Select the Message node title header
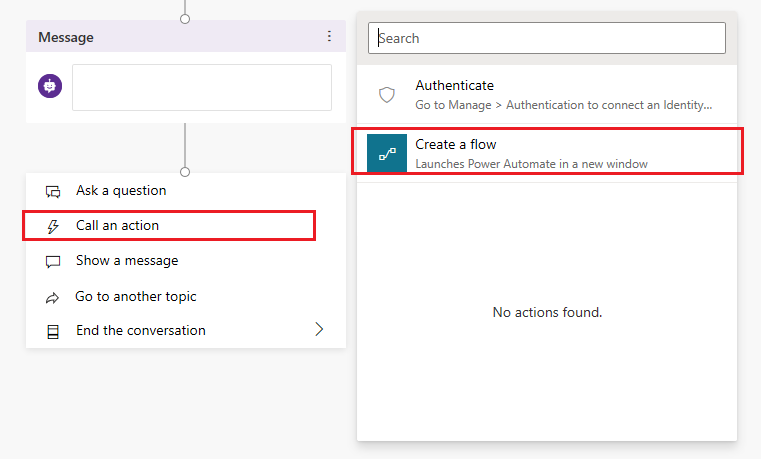This screenshot has width=761, height=459. click(x=66, y=37)
